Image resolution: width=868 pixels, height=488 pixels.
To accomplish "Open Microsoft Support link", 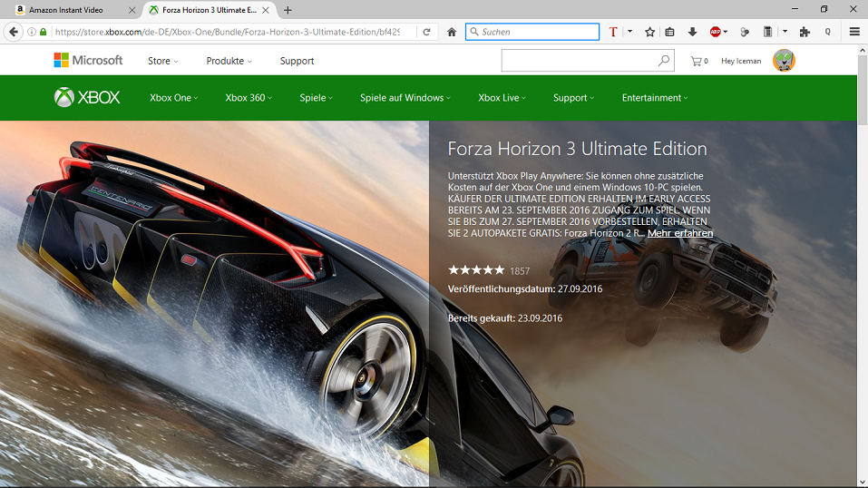I will click(x=297, y=61).
